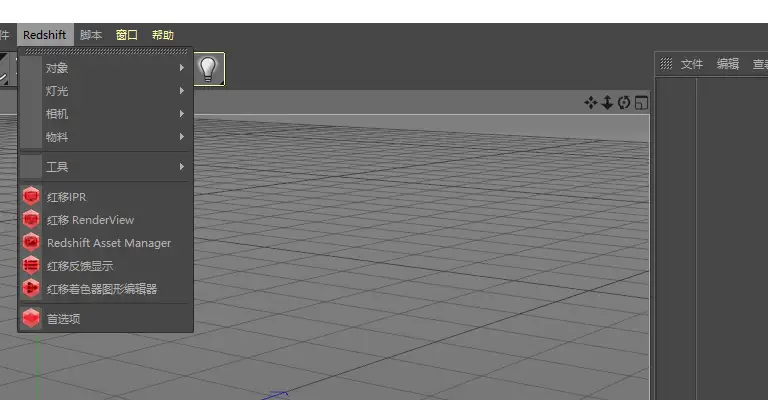Open the Redshift menu
Image resolution: width=768 pixels, height=400 pixels.
coord(45,35)
